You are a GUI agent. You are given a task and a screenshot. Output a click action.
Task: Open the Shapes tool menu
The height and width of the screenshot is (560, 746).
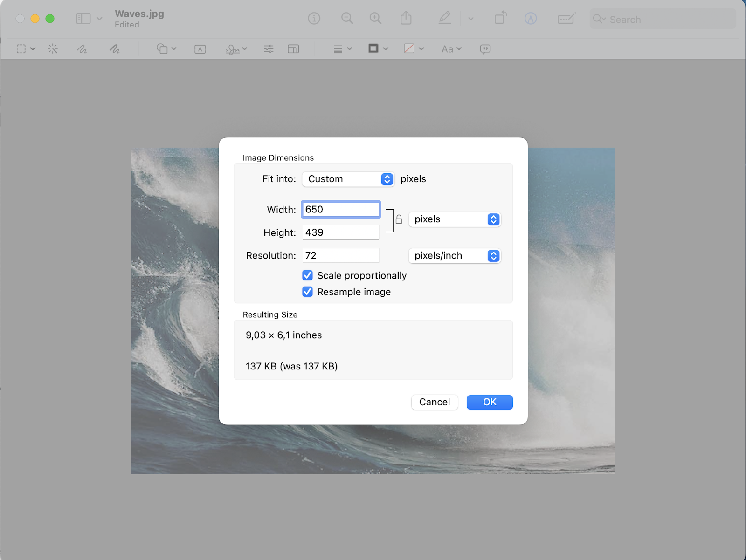coord(166,49)
